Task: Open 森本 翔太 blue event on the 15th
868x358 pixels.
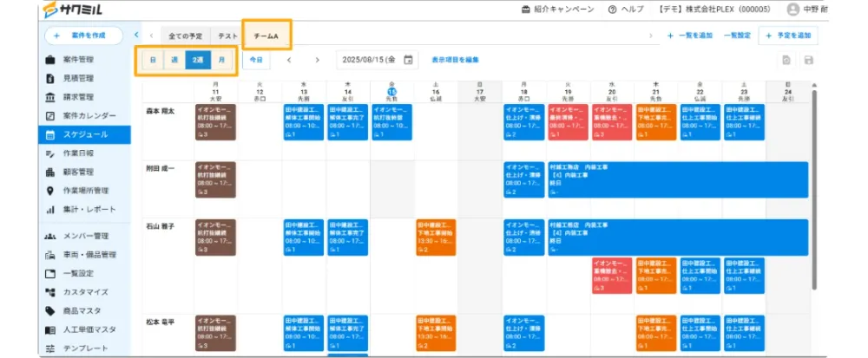Action: [392, 122]
